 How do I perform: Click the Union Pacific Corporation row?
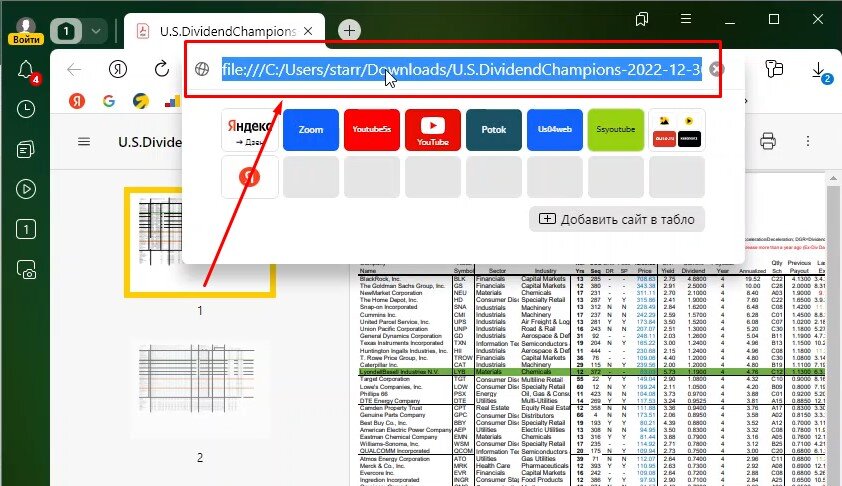(591, 329)
